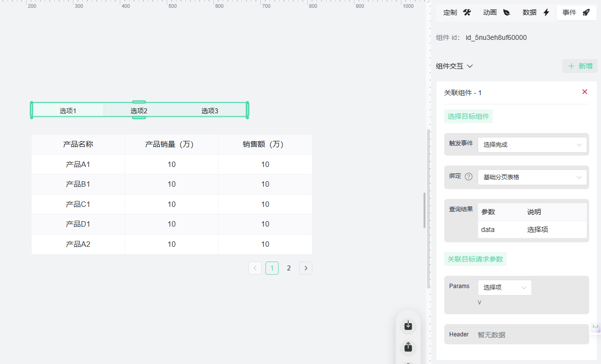The height and width of the screenshot is (364, 601).
Task: Click the 产品C1 table cell
Action: [78, 204]
